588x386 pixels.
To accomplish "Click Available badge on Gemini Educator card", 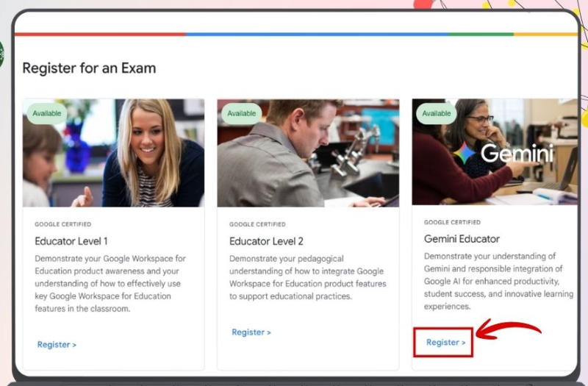I will pos(437,113).
